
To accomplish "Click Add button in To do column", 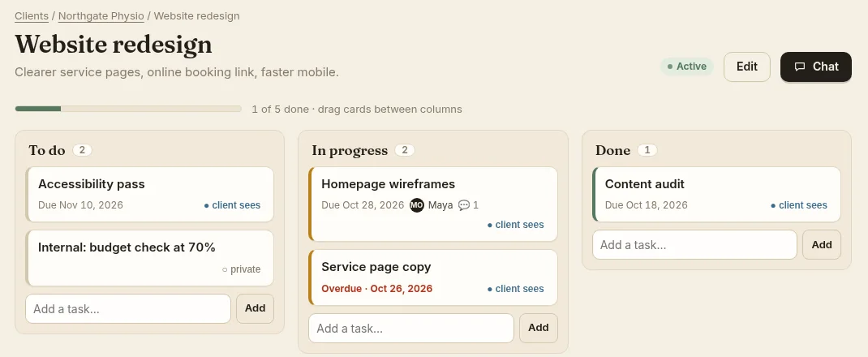I will coord(256,309).
